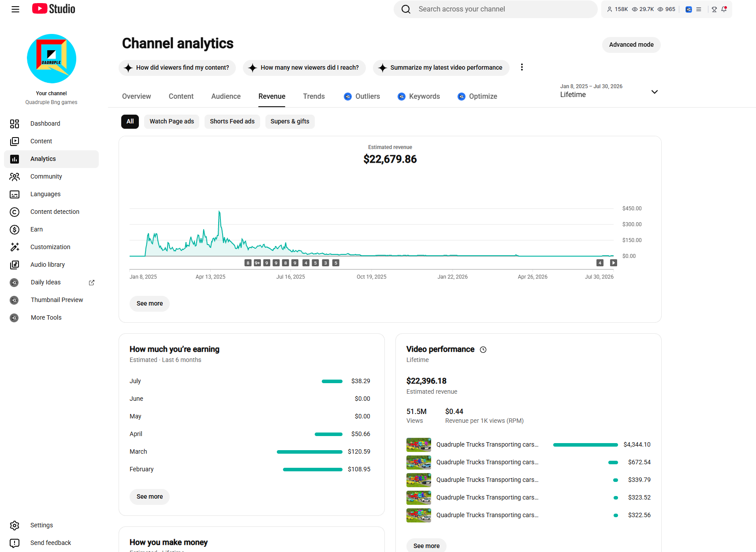Viewport: 756px width, 552px height.
Task: Open Settings gear in the sidebar
Action: point(15,525)
